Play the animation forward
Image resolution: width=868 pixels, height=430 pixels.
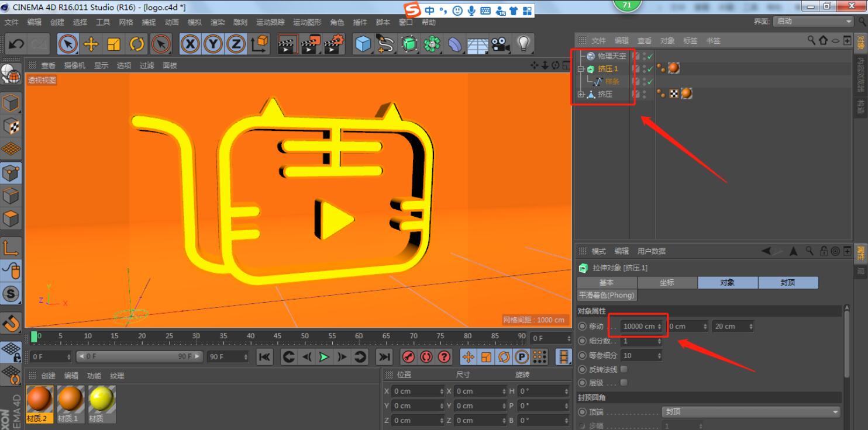pos(324,357)
